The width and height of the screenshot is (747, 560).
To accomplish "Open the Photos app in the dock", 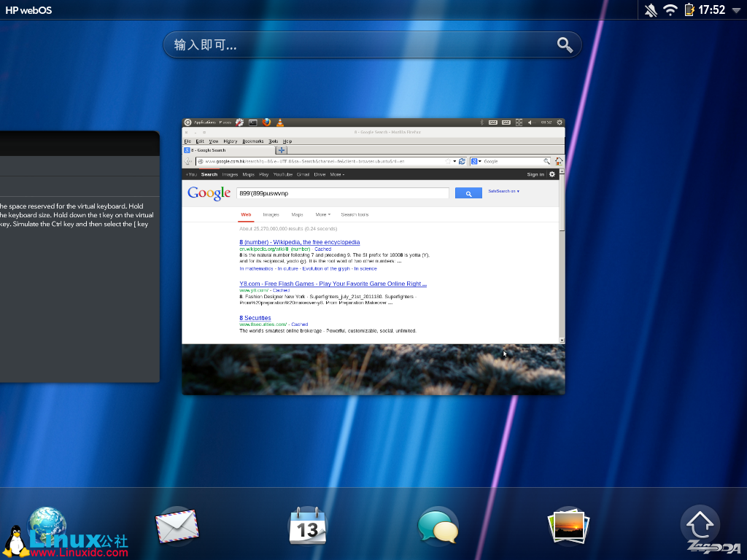I will click(x=568, y=526).
